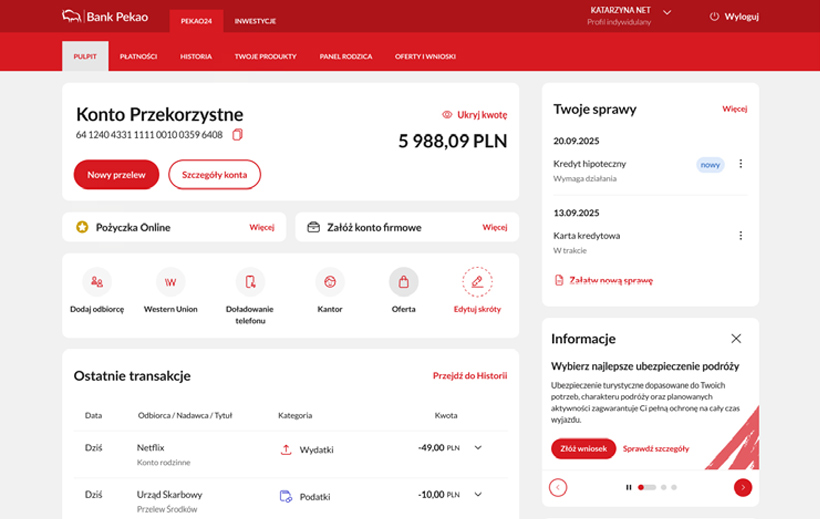Click the Karta kredytowa case title
Screen dimensions: 820x519
(x=587, y=235)
